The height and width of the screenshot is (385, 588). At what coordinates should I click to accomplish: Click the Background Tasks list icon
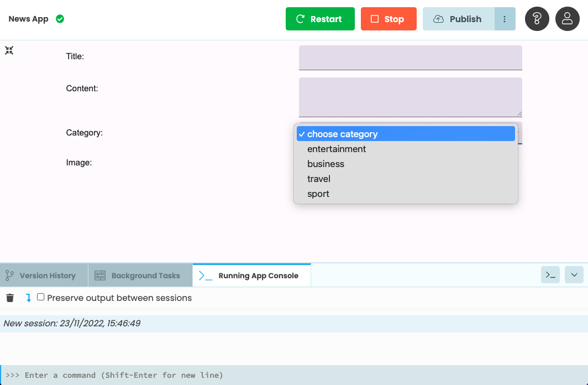(100, 275)
